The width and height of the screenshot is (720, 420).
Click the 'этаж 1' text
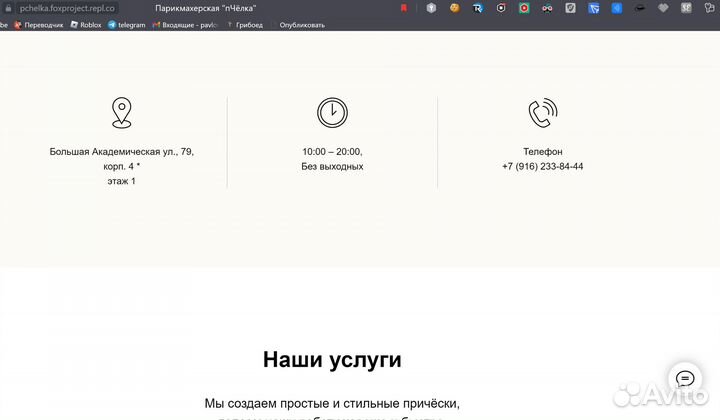(x=122, y=181)
